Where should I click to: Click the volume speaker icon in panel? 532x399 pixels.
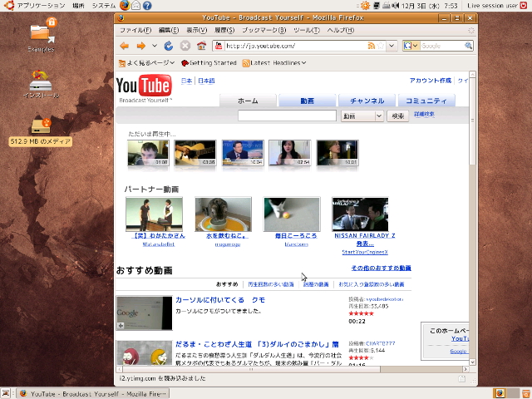[x=396, y=6]
